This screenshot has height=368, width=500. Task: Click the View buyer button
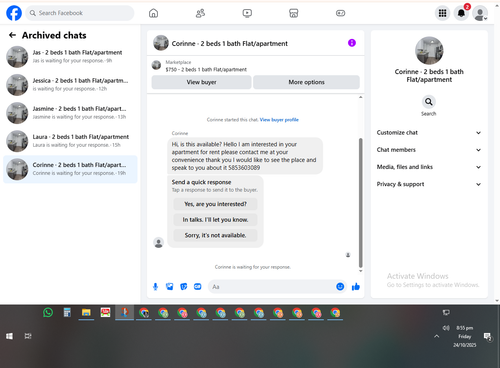click(201, 82)
